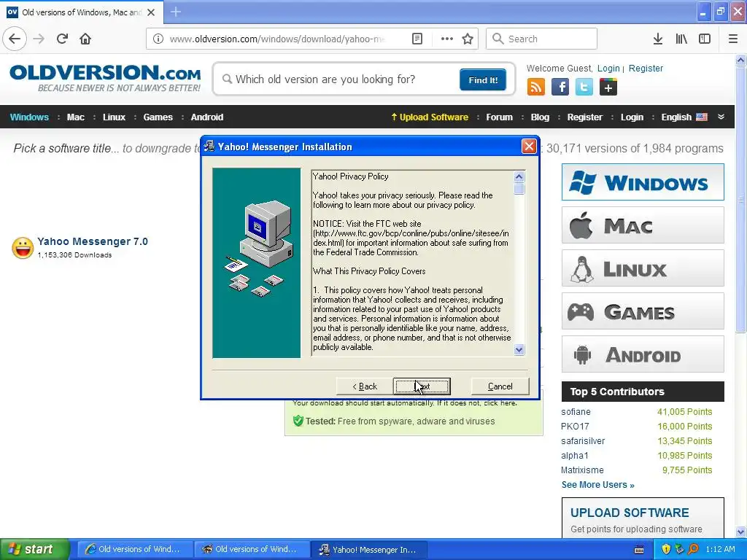Click the Login link beside Welcome Guest
Screen dimensions: 747x560
(608, 68)
